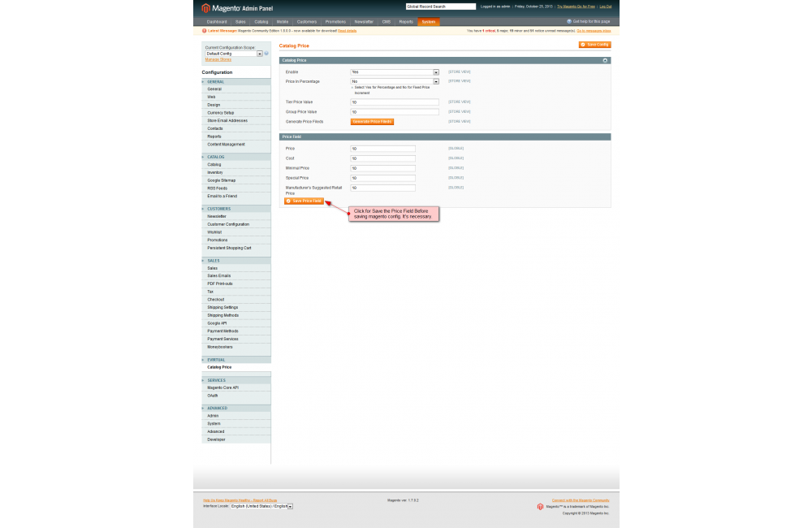The width and height of the screenshot is (812, 528).
Task: Click the Special Price input
Action: pyautogui.click(x=382, y=178)
